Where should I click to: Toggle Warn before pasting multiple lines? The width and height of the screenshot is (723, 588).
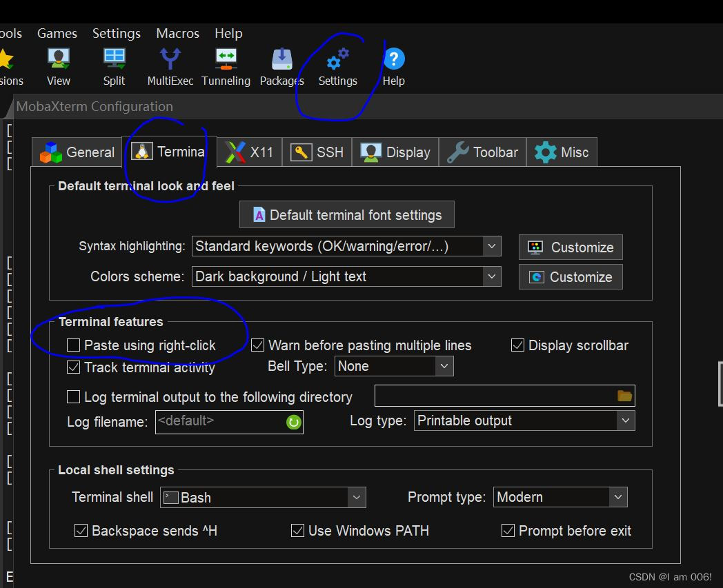pyautogui.click(x=257, y=345)
